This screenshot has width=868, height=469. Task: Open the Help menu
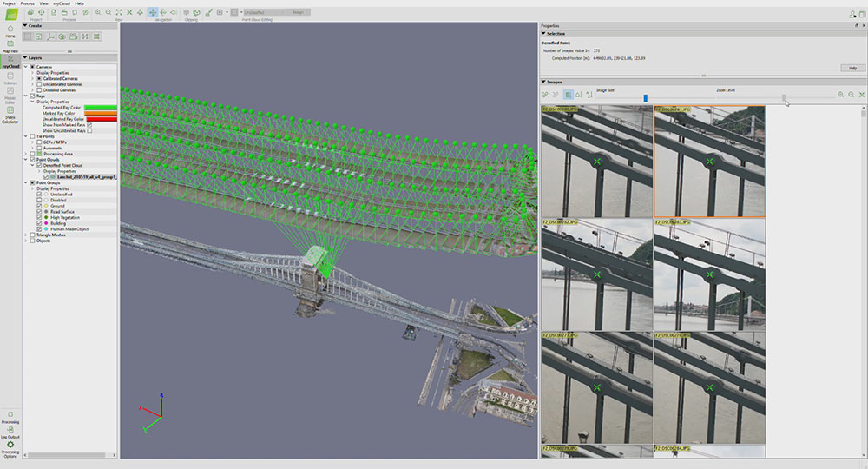(x=80, y=3)
